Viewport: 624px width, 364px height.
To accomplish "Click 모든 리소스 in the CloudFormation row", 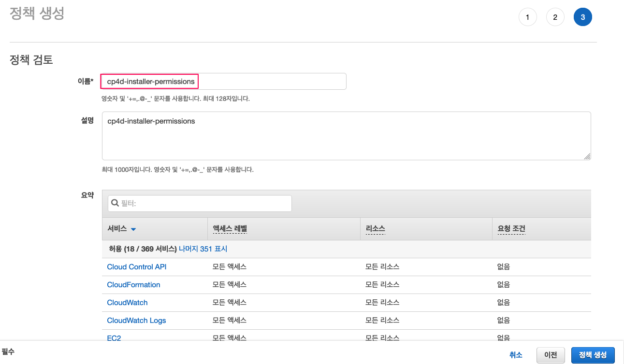I will (382, 285).
